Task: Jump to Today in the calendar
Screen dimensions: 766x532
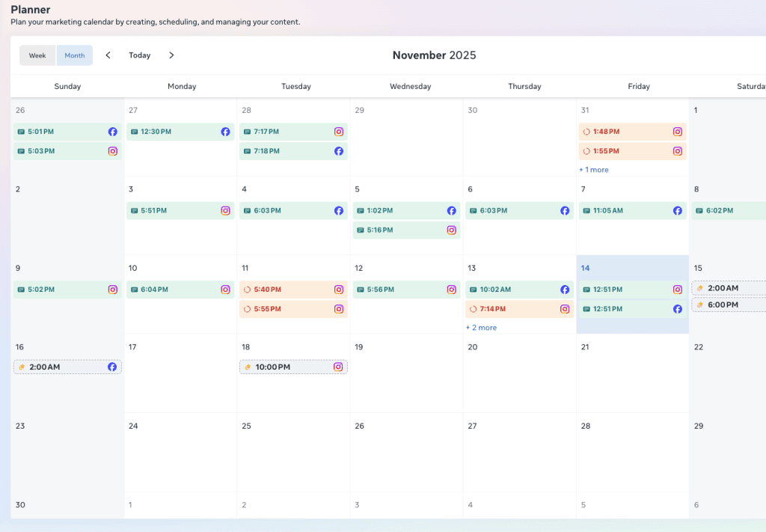Action: pos(139,55)
